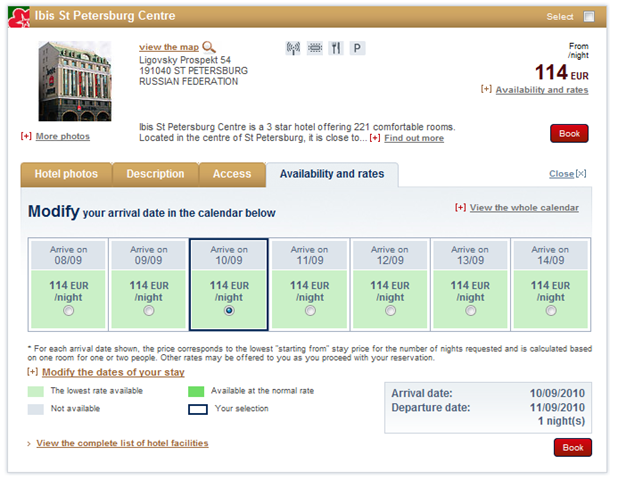Select the 08/09 arrival radio button

point(69,311)
